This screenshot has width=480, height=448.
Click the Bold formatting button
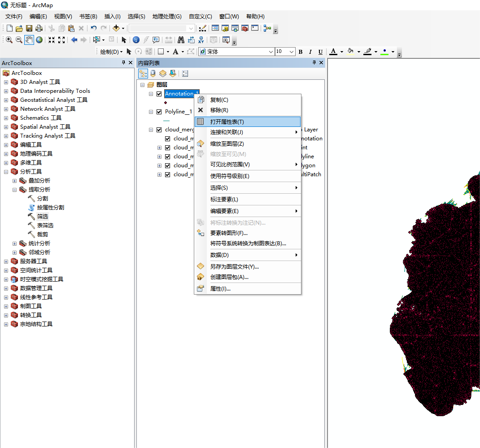tap(301, 52)
